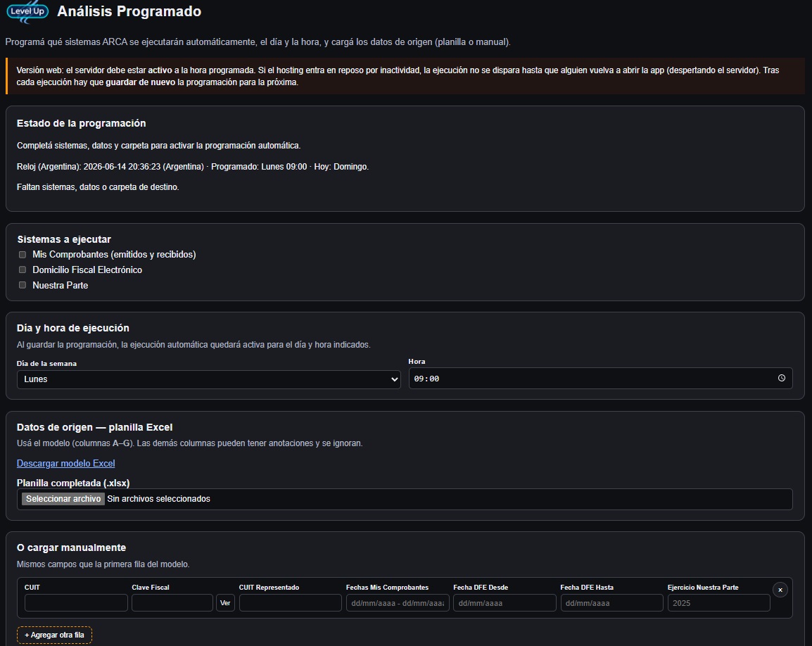This screenshot has width=812, height=646.
Task: Click the Ejercicio Nuestra Parte year field
Action: tap(719, 602)
